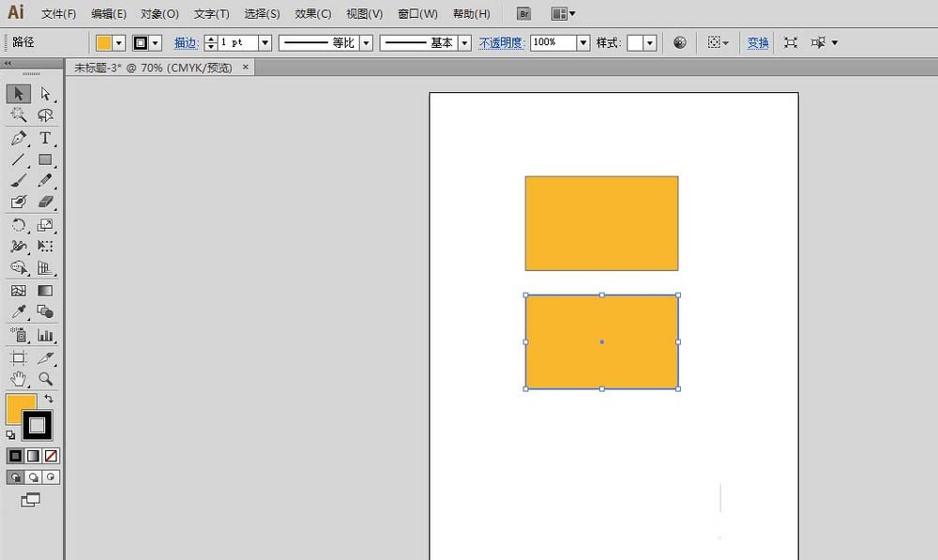Screen dimensions: 938x560
Task: Click the 不透明度 opacity link
Action: point(501,43)
